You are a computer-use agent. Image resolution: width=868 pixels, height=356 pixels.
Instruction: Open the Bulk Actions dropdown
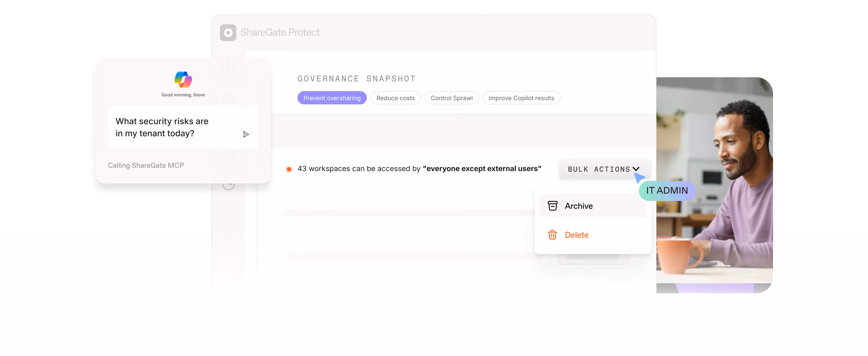[x=604, y=169]
